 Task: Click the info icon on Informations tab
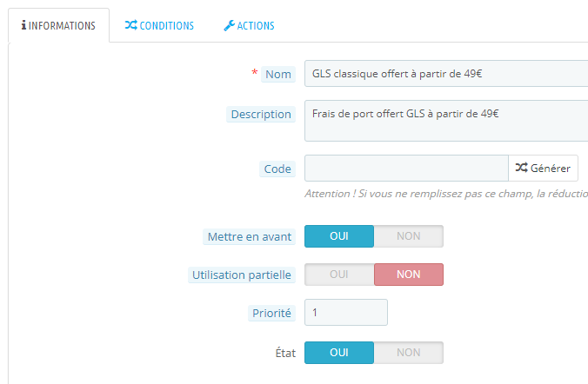pos(23,26)
